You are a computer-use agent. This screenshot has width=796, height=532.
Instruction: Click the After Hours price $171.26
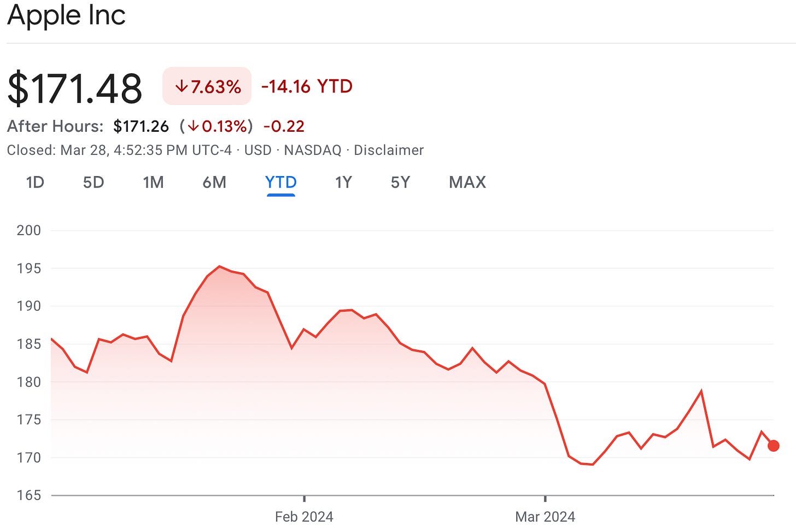coord(141,126)
